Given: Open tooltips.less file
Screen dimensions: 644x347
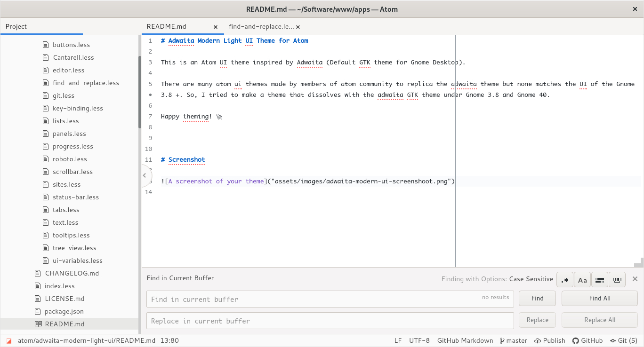Looking at the screenshot, I should (x=71, y=235).
